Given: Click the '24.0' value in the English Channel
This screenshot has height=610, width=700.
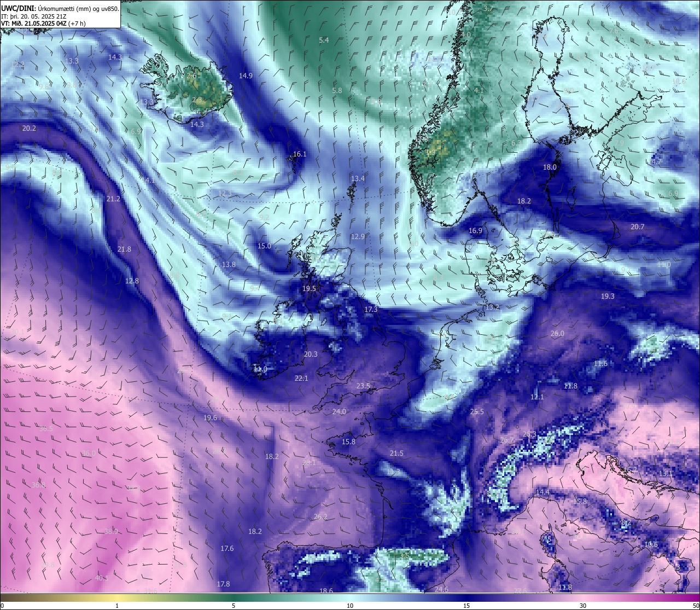Looking at the screenshot, I should coord(339,412).
